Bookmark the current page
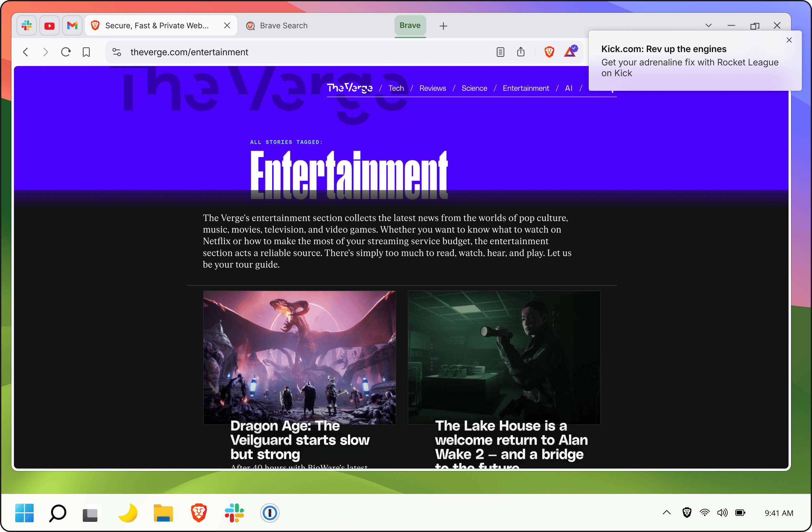This screenshot has width=812, height=532. click(86, 52)
